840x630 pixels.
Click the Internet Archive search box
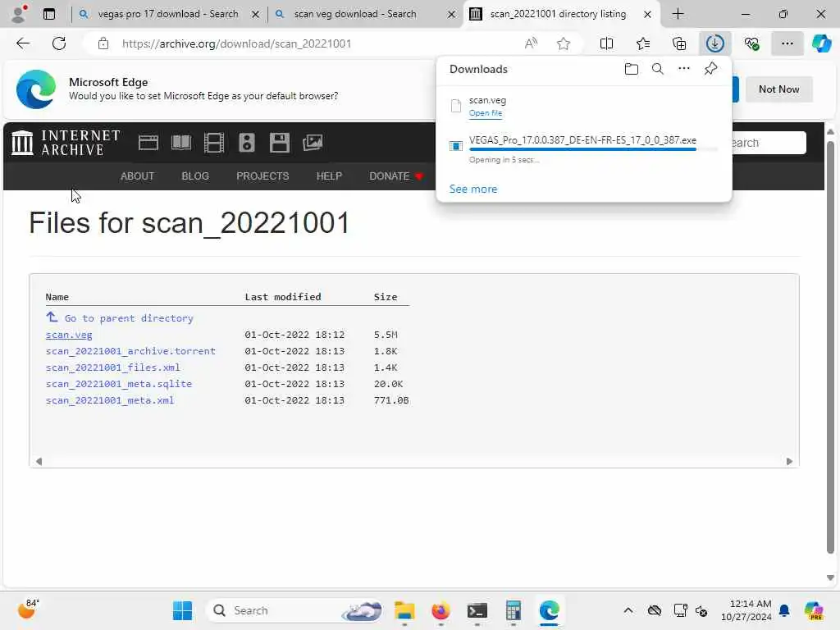coord(768,143)
